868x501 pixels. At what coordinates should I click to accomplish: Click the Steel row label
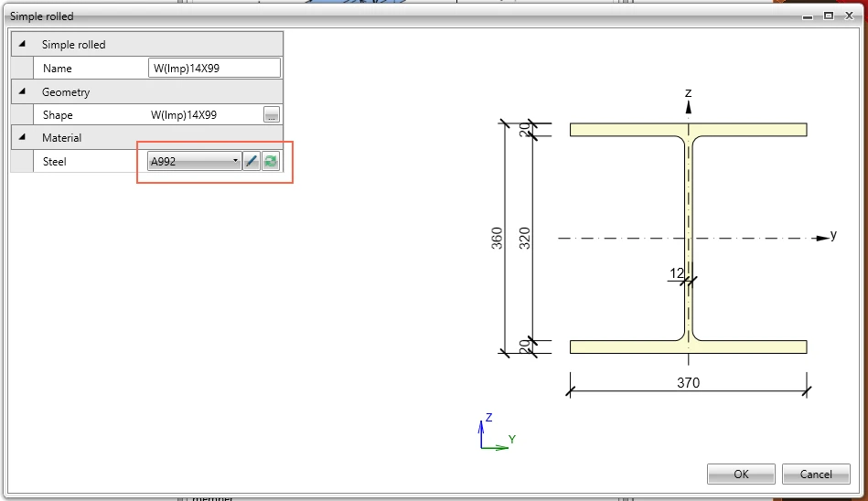point(54,162)
